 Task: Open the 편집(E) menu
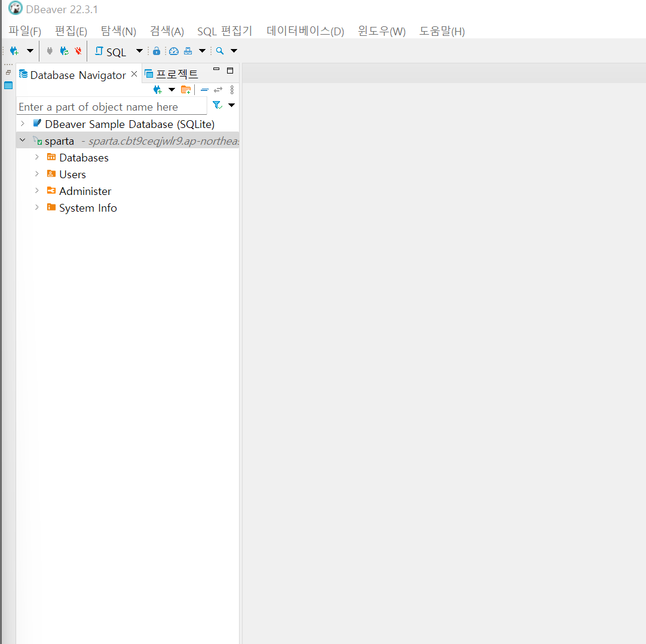(x=71, y=31)
